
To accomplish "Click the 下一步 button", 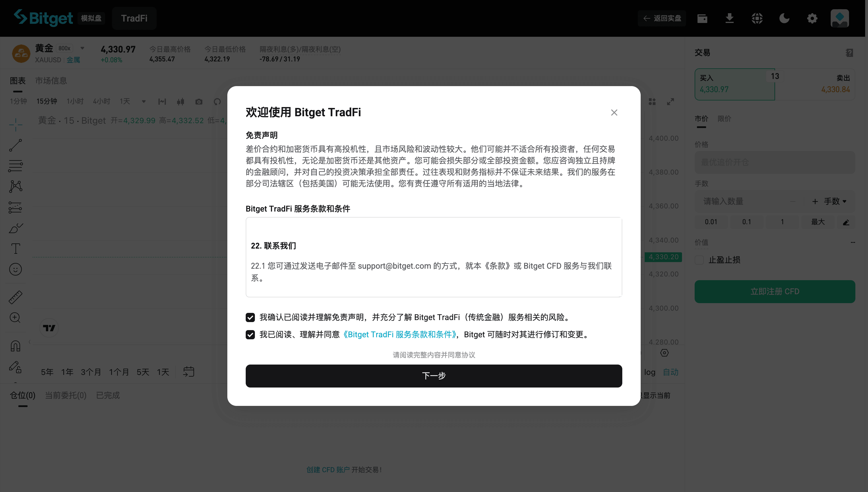I will pos(433,376).
